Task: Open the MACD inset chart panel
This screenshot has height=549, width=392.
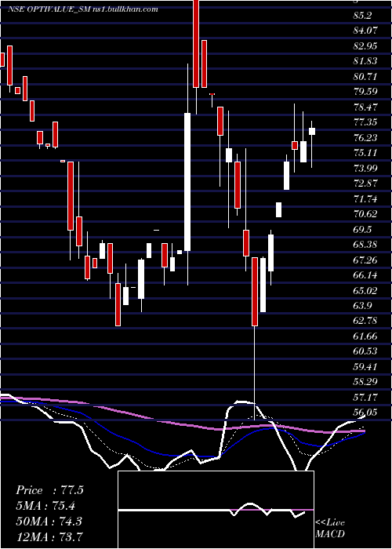Action: pyautogui.click(x=216, y=510)
